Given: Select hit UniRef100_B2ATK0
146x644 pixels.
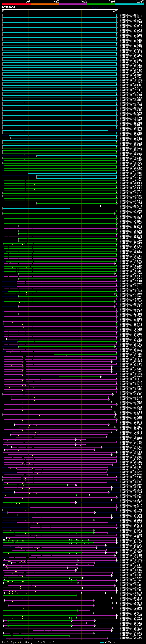Looking at the screenshot, I should 131,427.
